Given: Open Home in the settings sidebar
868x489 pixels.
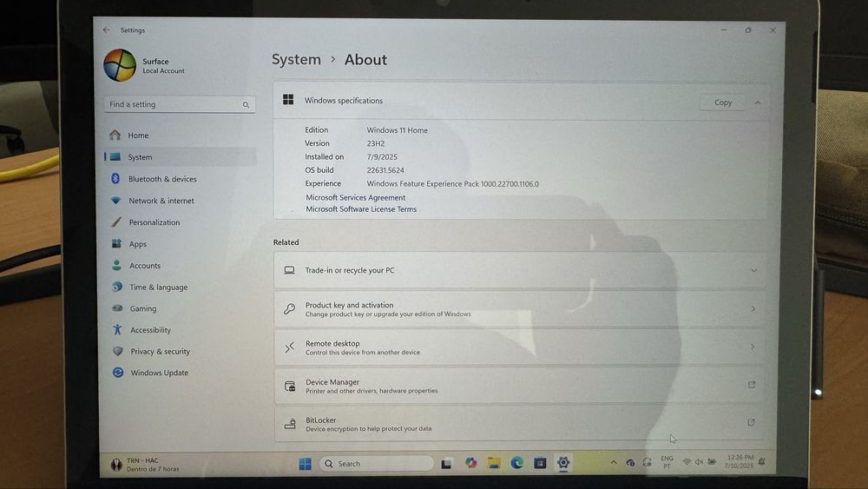Looking at the screenshot, I should point(180,135).
